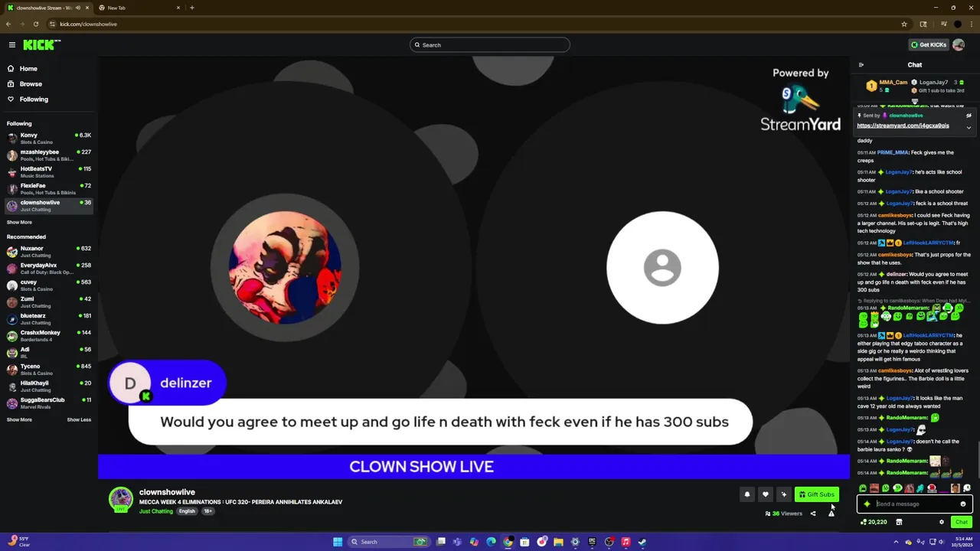Click the Just Chatting category link

(x=156, y=511)
